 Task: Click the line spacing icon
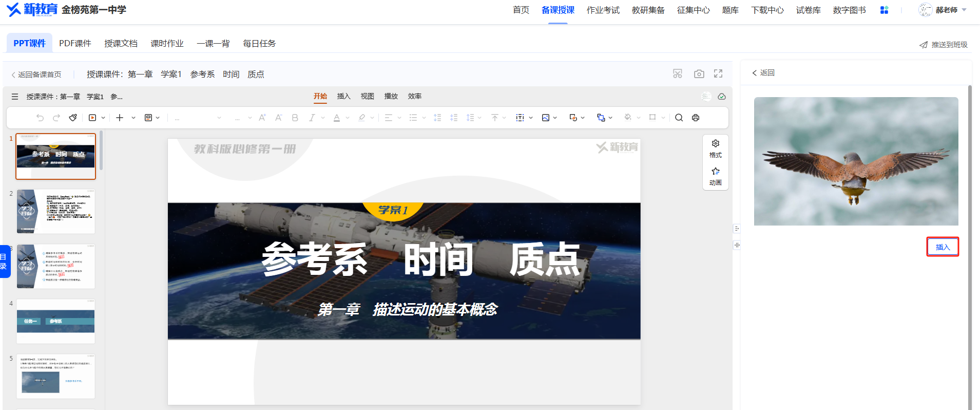tap(470, 118)
